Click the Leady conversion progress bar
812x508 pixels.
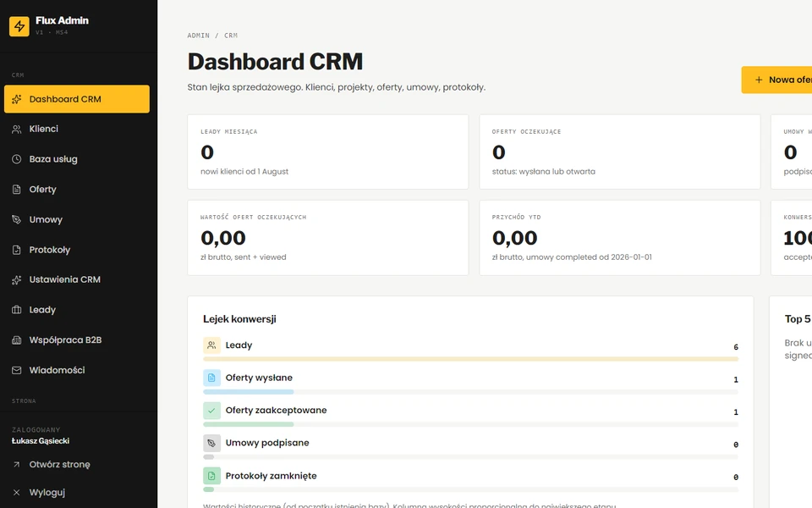tap(471, 359)
